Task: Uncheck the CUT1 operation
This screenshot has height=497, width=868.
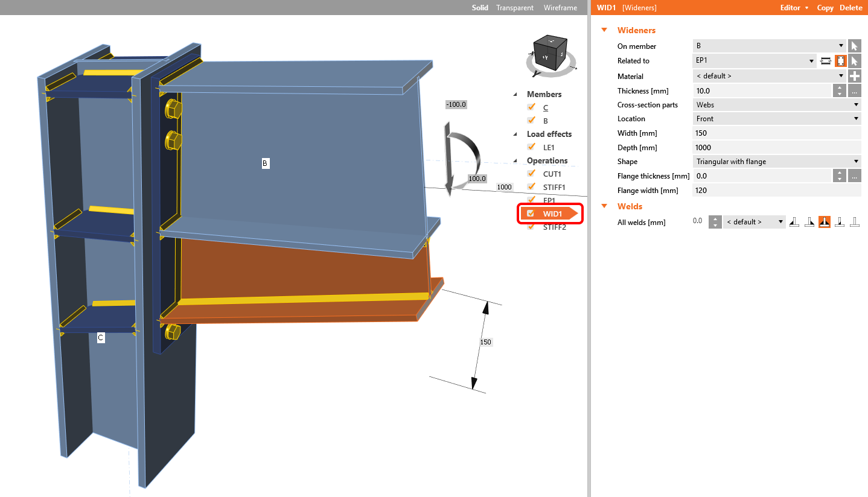Action: pos(531,174)
